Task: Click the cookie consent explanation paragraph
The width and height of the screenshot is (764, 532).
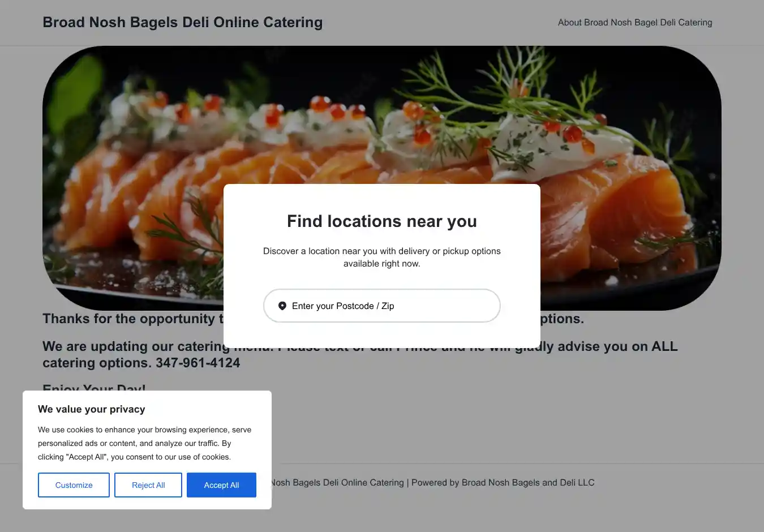Action: click(144, 443)
